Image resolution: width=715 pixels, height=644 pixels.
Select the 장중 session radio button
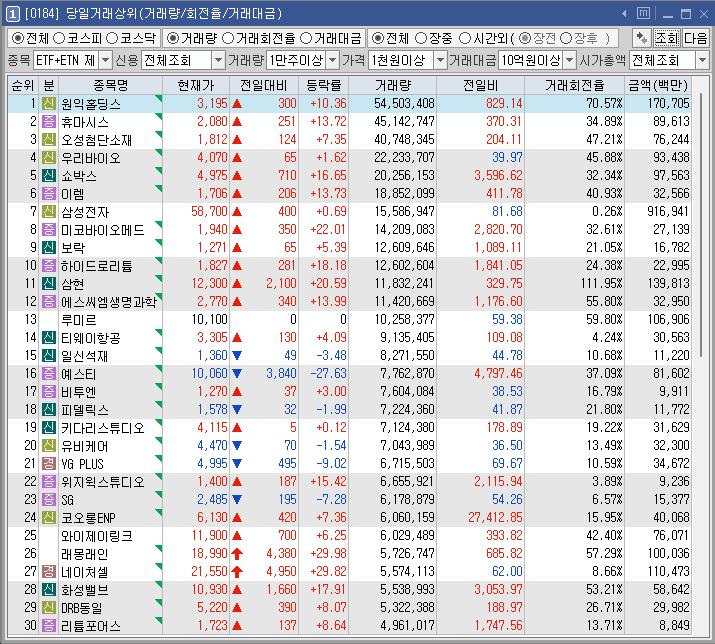pyautogui.click(x=421, y=38)
